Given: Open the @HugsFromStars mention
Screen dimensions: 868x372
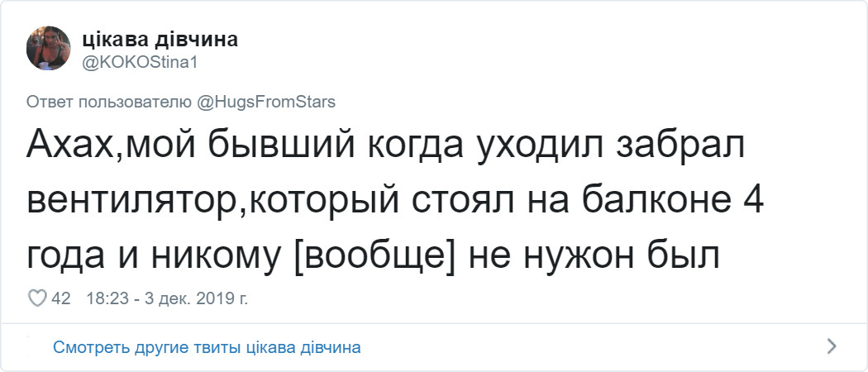Looking at the screenshot, I should pos(266,103).
